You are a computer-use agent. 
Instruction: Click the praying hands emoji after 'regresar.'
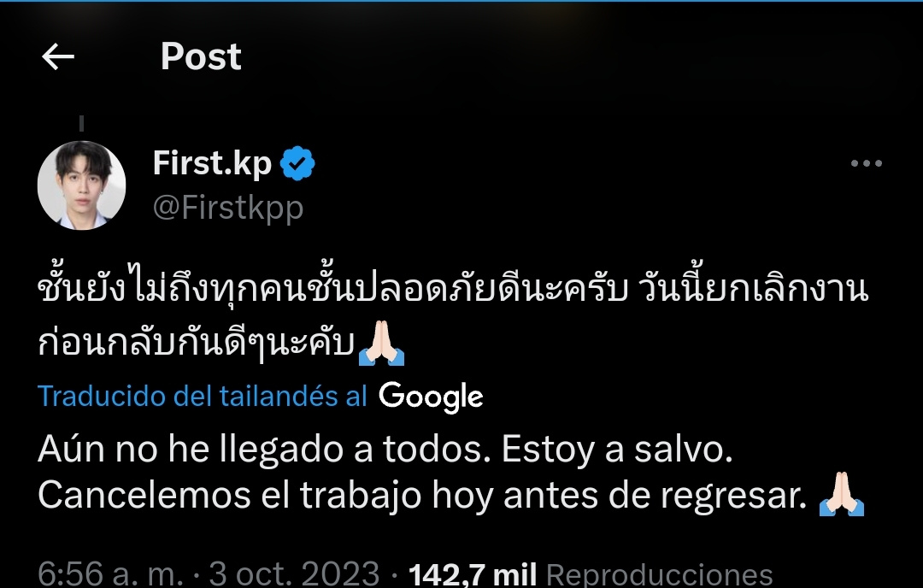tap(841, 497)
